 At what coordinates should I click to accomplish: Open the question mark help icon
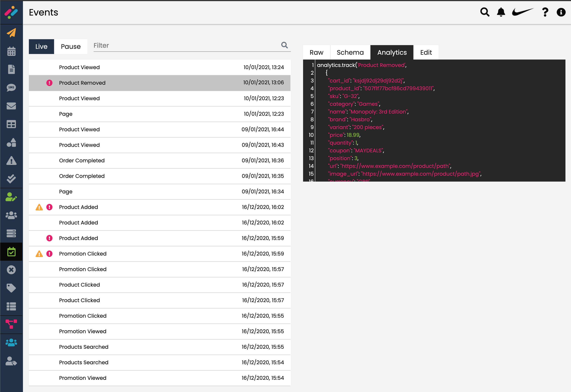pyautogui.click(x=545, y=12)
